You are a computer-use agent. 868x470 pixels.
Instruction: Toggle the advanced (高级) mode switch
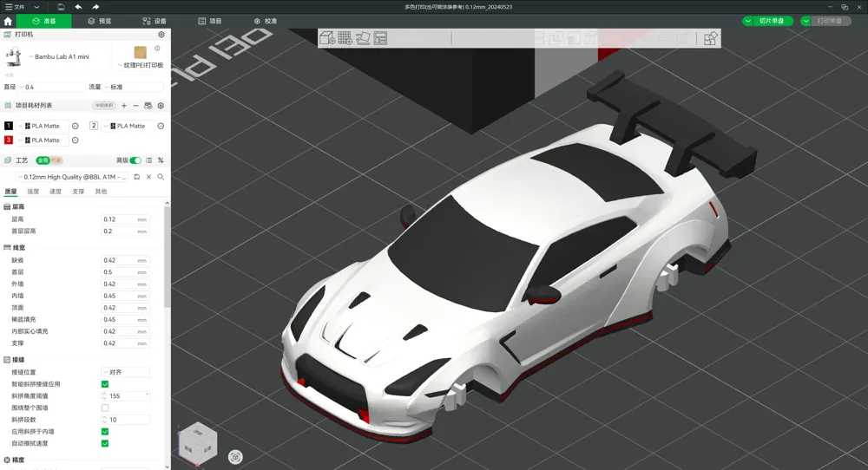[x=135, y=160]
